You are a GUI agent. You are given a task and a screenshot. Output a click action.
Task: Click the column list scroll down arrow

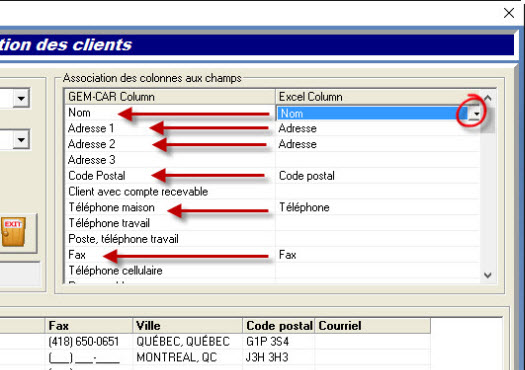click(488, 275)
